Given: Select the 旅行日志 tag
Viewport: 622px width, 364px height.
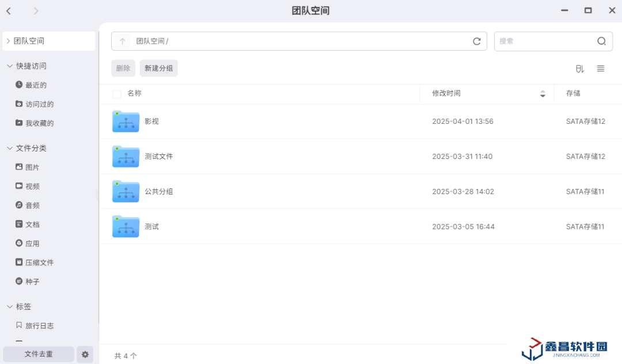Looking at the screenshot, I should [39, 326].
